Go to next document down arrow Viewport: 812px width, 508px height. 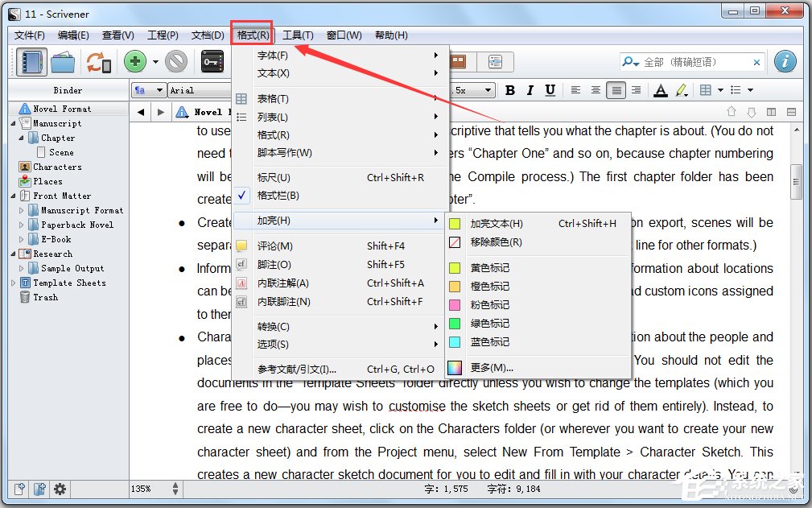coord(752,112)
